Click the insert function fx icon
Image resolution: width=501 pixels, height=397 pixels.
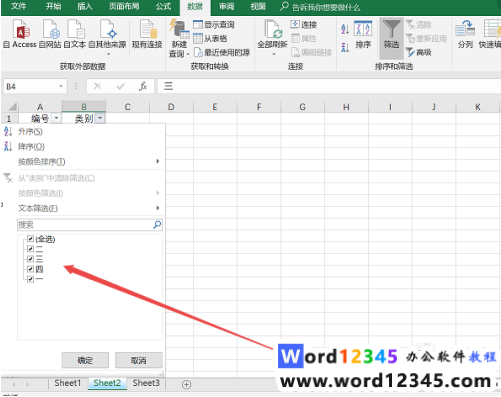[x=143, y=87]
